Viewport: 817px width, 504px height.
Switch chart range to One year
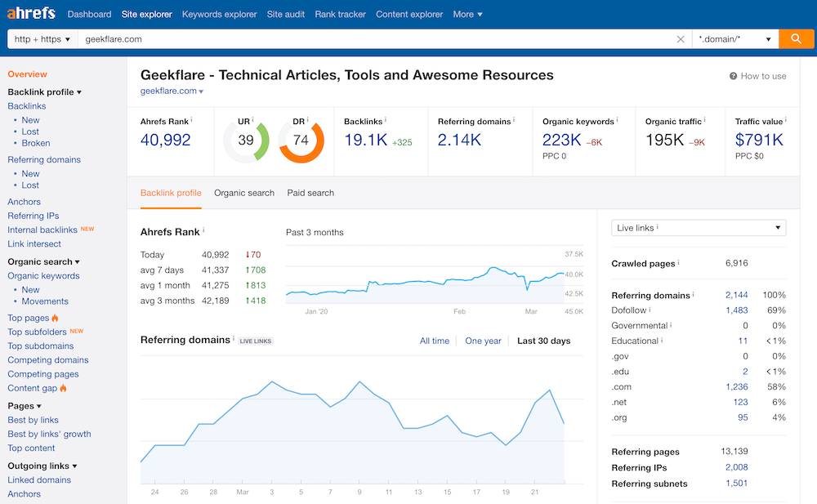(x=483, y=341)
